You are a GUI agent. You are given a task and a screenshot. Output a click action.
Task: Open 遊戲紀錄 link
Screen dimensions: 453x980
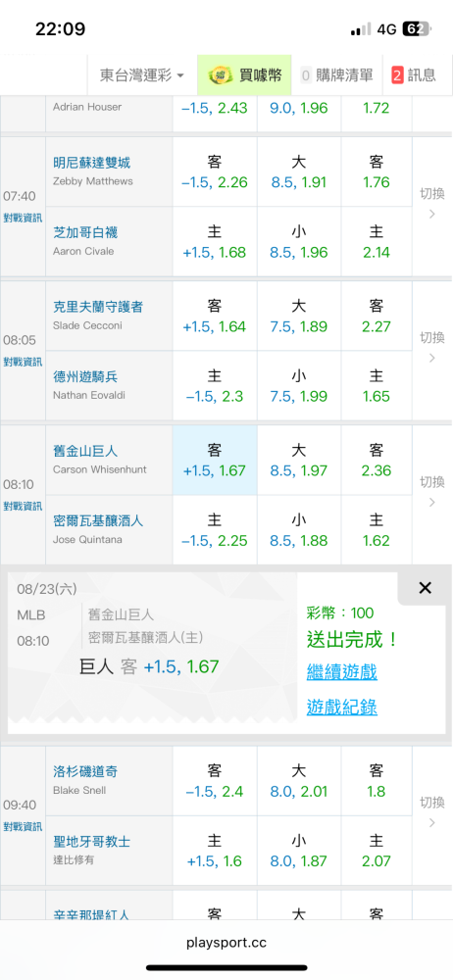point(341,707)
